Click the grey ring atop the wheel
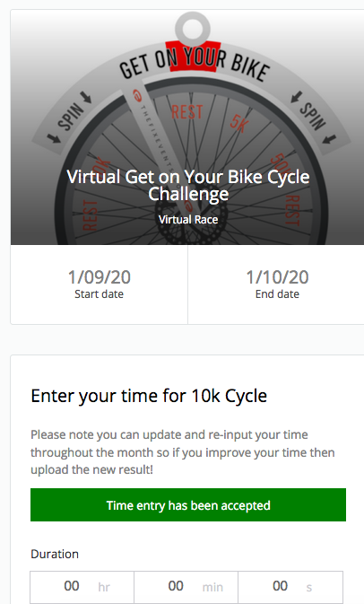This screenshot has width=364, height=604. (193, 29)
